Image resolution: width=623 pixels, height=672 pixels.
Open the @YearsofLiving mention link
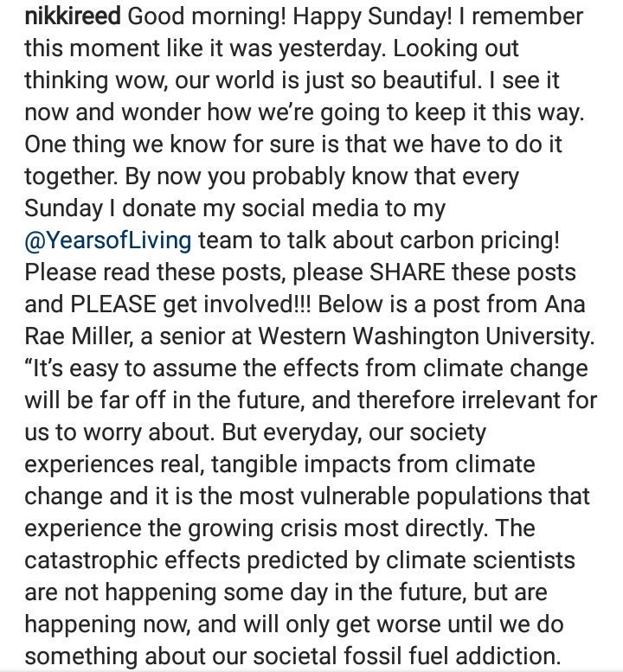108,240
